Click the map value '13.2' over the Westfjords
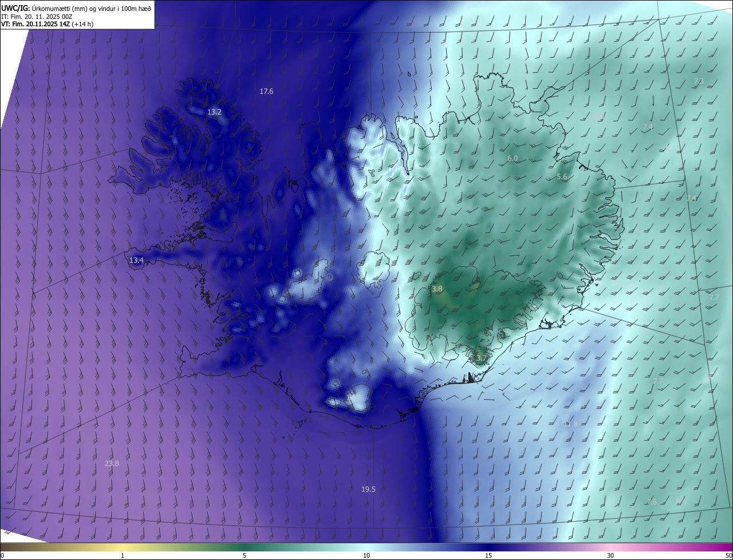Image resolution: width=733 pixels, height=560 pixels. [214, 112]
